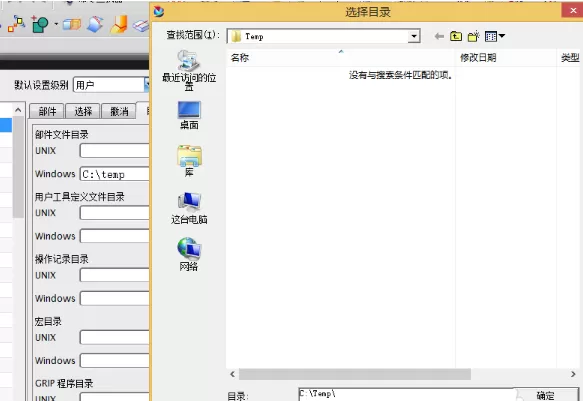Select Desktop (桌面) in places bar
Screen dimensions: 583x401
(189, 115)
